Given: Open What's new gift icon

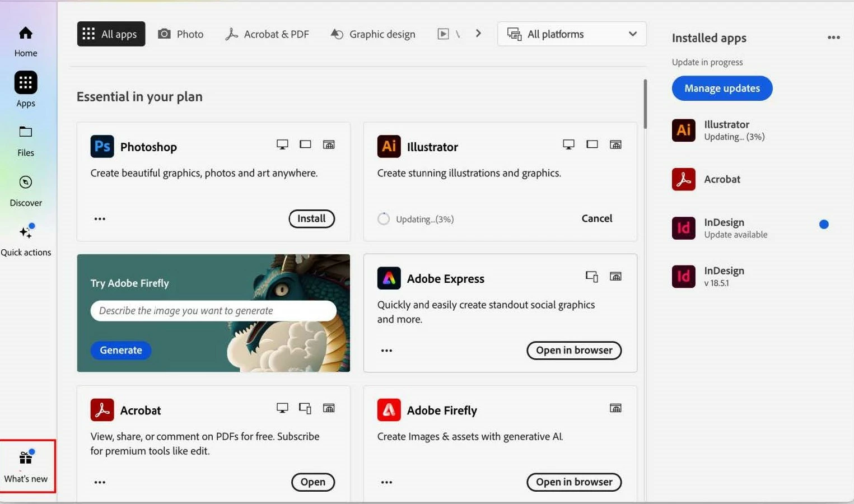Looking at the screenshot, I should tap(26, 458).
